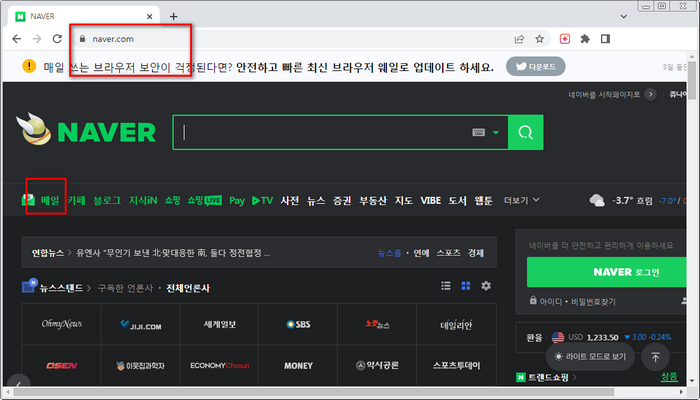Click the 뉴스스탠드 heading link
The image size is (700, 400).
pyautogui.click(x=61, y=288)
